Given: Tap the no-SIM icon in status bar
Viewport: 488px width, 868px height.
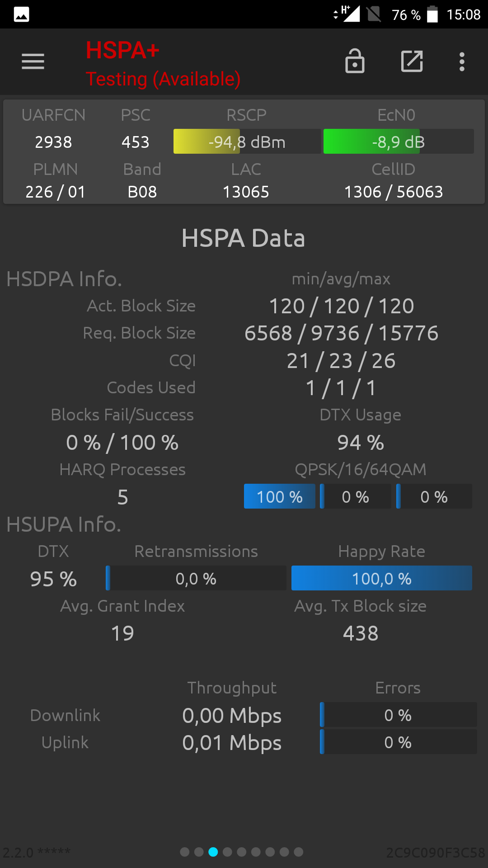Looking at the screenshot, I should (374, 14).
